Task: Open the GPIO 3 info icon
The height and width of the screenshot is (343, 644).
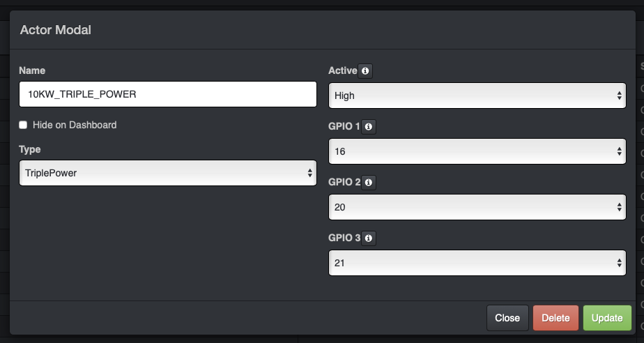Action: 369,238
